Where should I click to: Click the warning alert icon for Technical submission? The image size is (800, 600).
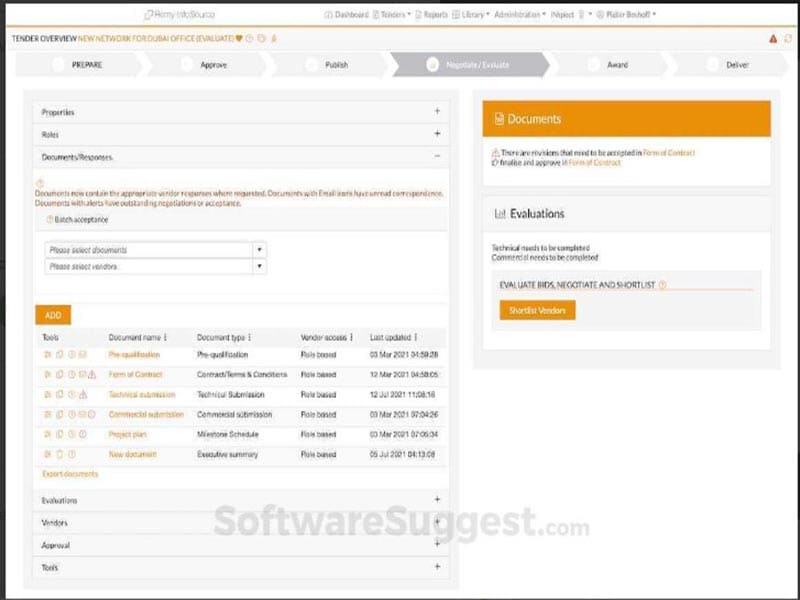(84, 395)
